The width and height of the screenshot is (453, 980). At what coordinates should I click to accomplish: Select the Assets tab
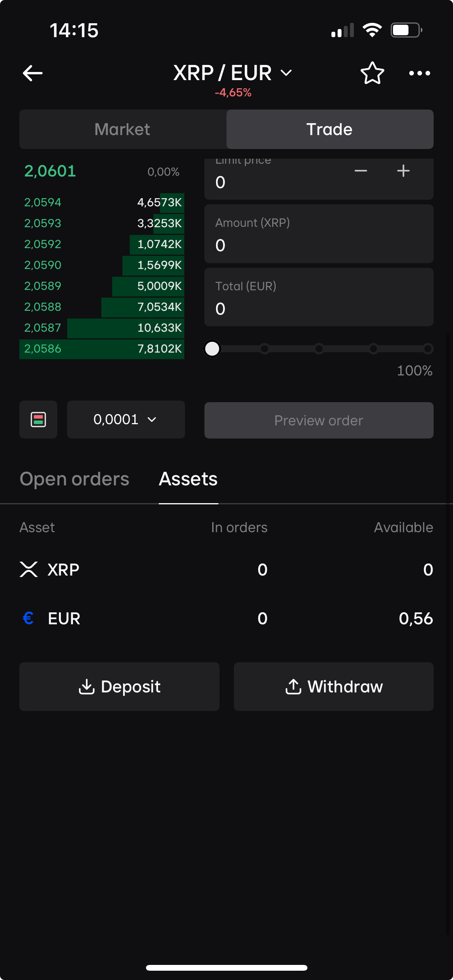(x=188, y=479)
